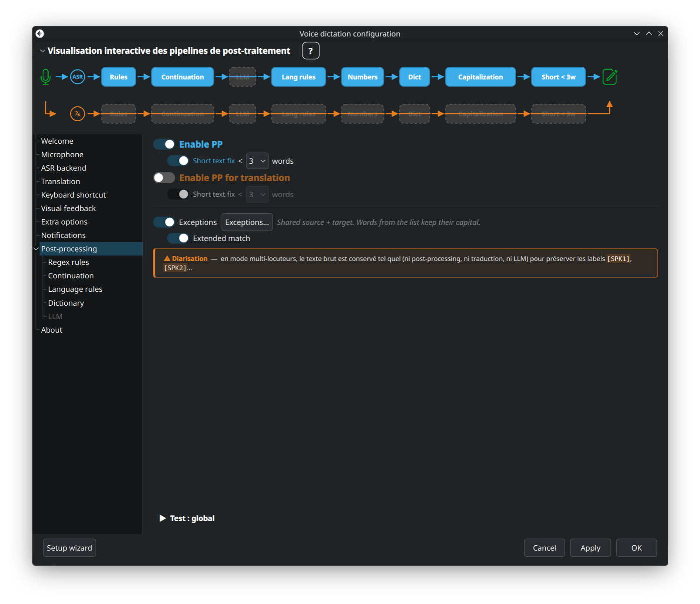The width and height of the screenshot is (700, 604).
Task: Open Language rules subpage
Action: [75, 289]
